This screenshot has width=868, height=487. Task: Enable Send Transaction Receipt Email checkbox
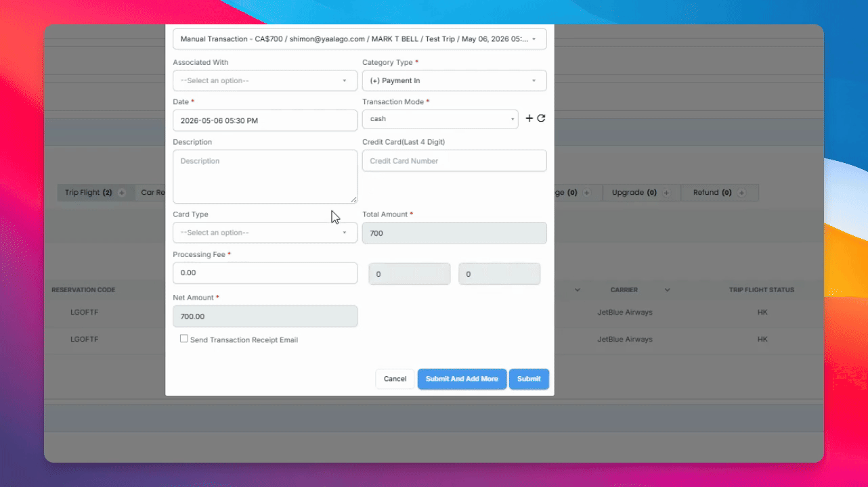point(183,339)
